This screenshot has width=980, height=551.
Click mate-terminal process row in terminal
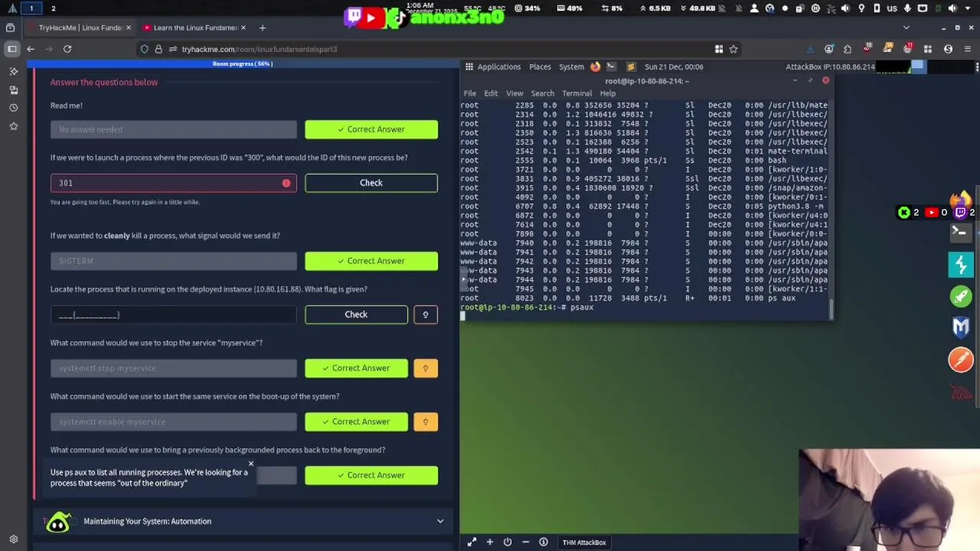click(x=644, y=151)
